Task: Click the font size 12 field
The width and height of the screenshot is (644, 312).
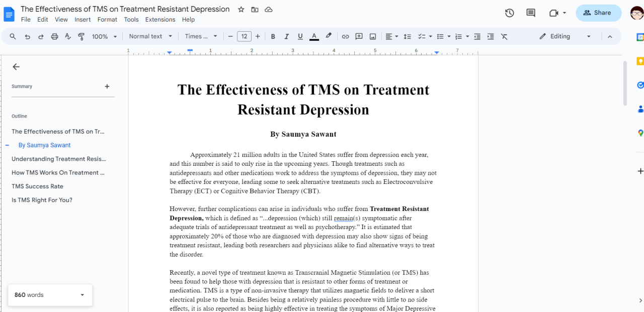Action: coord(244,37)
